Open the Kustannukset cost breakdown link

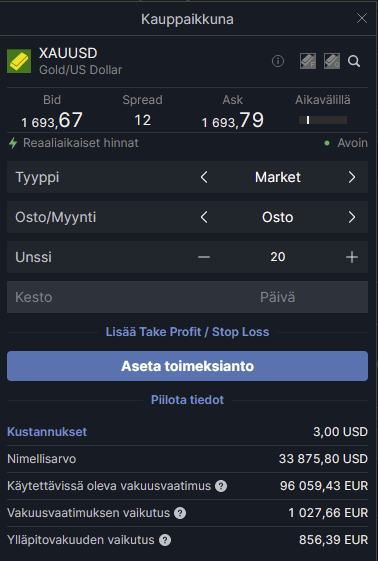[x=47, y=432]
